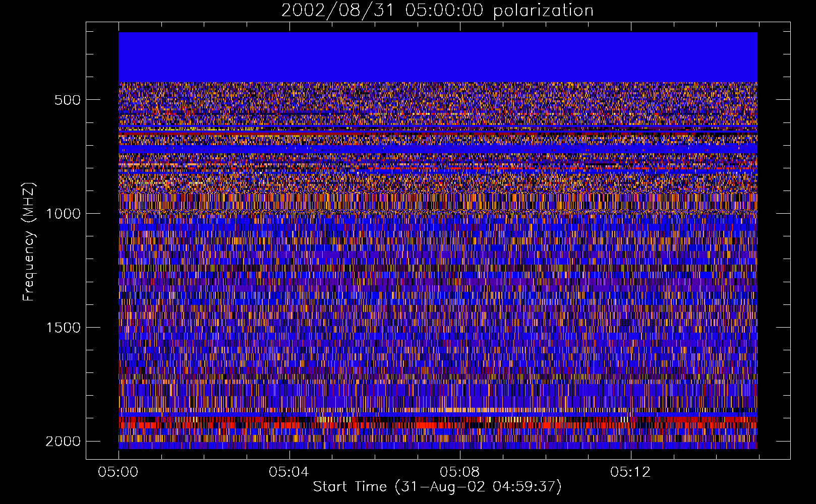Click the solid blue band atop the spectrogram

point(438,57)
